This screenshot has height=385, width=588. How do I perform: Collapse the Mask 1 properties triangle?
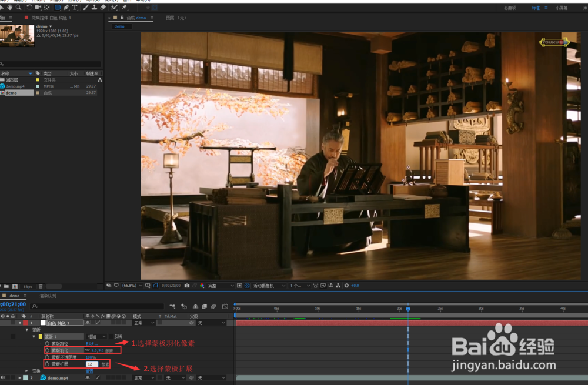(x=34, y=337)
